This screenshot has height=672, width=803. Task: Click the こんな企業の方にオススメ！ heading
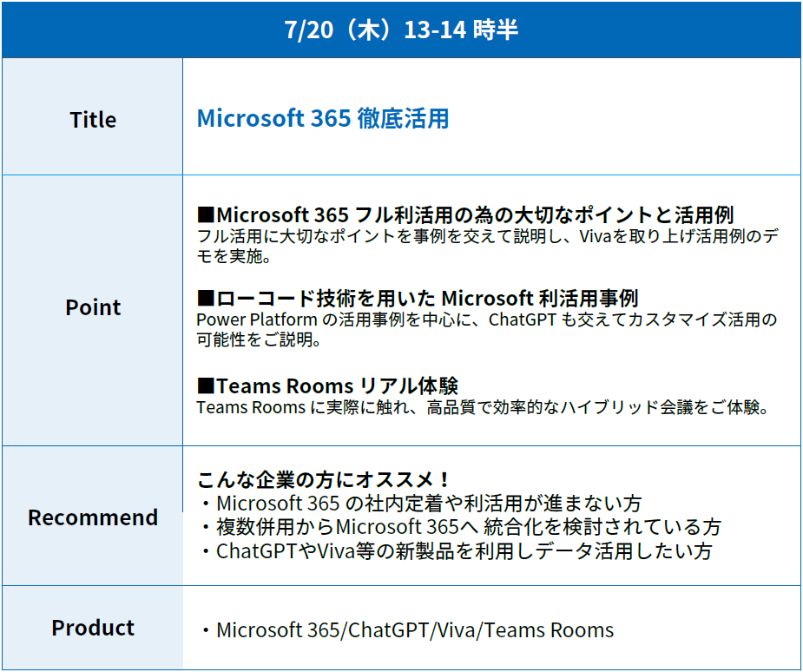pyautogui.click(x=325, y=479)
